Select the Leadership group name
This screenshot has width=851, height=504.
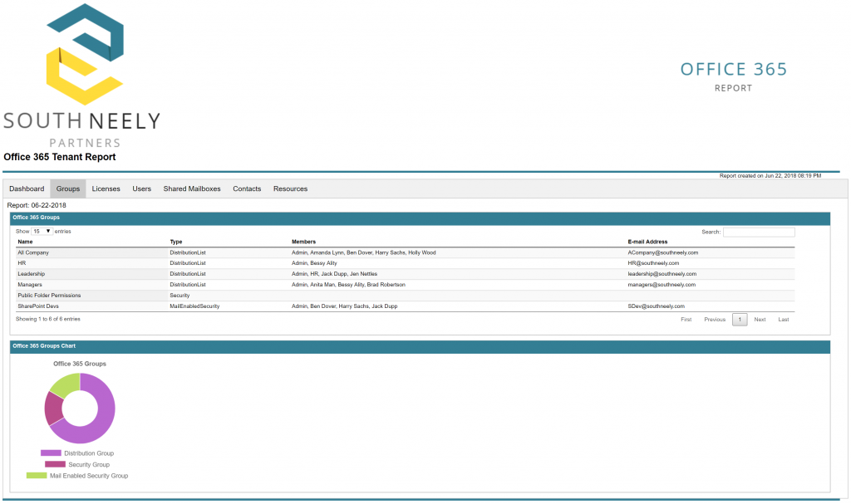coord(32,274)
